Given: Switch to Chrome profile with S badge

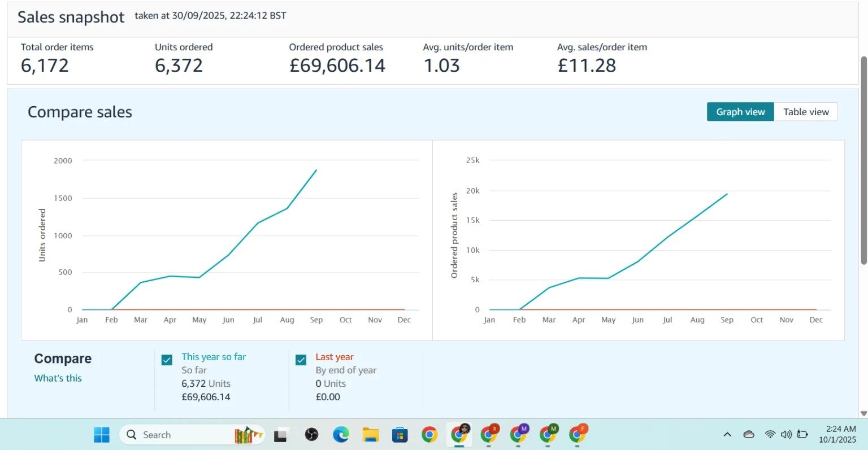Looking at the screenshot, I should coord(488,434).
